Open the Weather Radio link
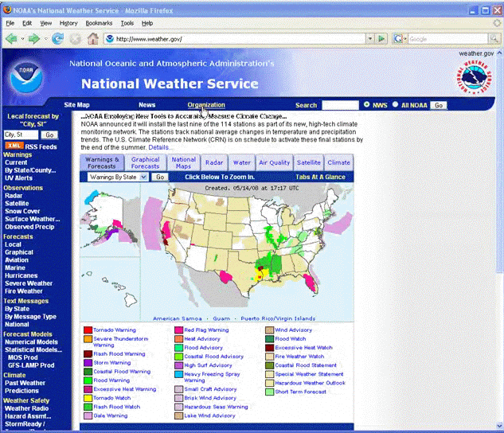This screenshot has height=433, width=504. point(27,408)
